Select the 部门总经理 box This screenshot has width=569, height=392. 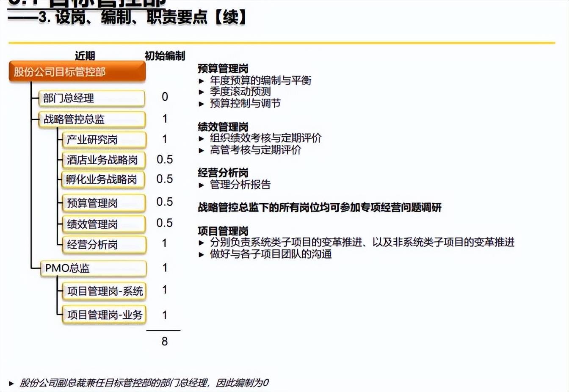[x=92, y=98]
